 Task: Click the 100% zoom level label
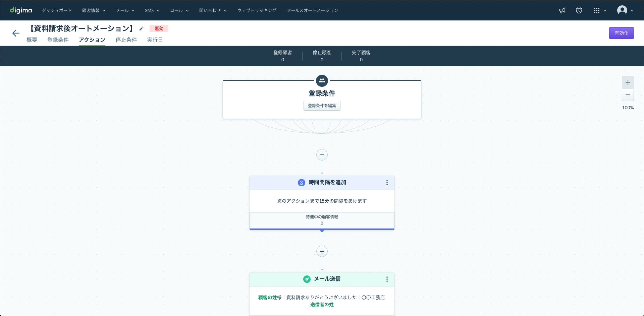tap(628, 108)
